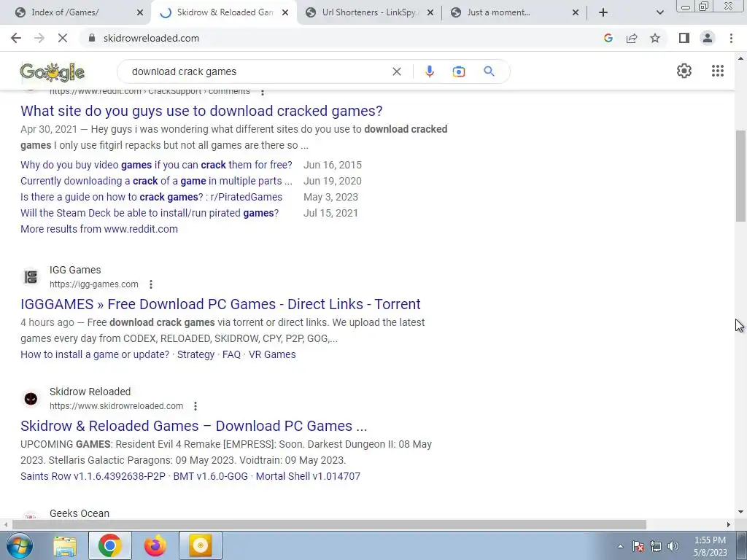Image resolution: width=747 pixels, height=560 pixels.
Task: Open "Will the Steam Deck" link
Action: (150, 213)
